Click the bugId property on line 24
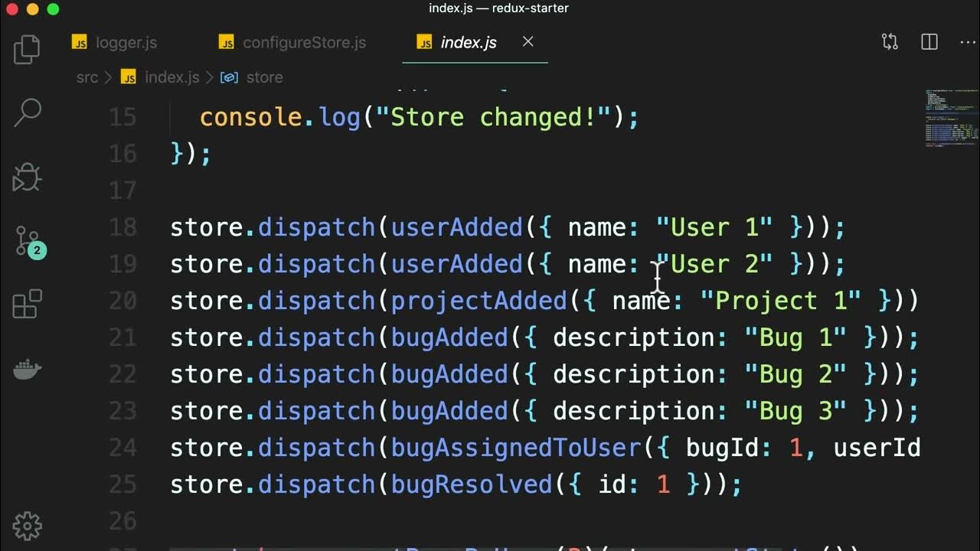The width and height of the screenshot is (980, 551). coord(723,448)
